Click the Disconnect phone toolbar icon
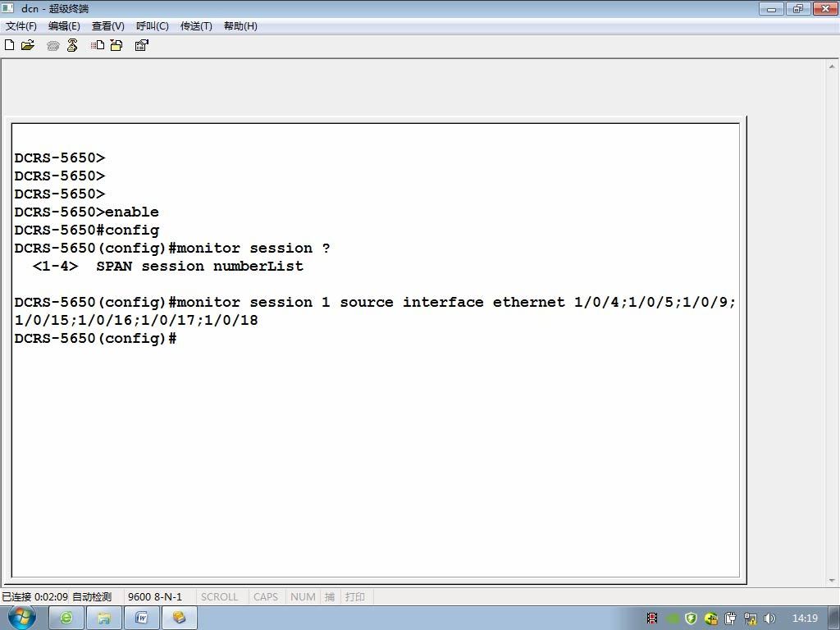Screen dimensions: 840x630 pos(72,45)
